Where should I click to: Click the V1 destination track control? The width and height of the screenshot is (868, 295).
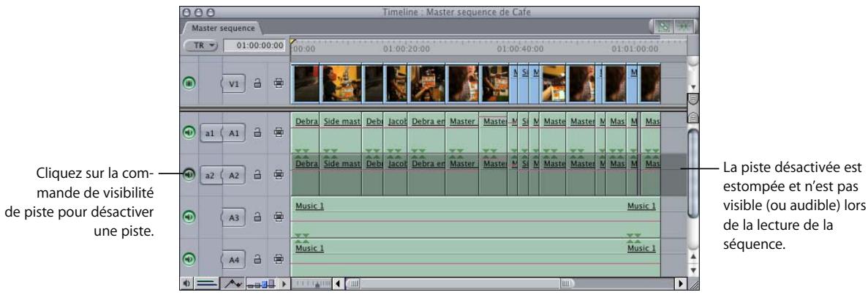pyautogui.click(x=234, y=84)
